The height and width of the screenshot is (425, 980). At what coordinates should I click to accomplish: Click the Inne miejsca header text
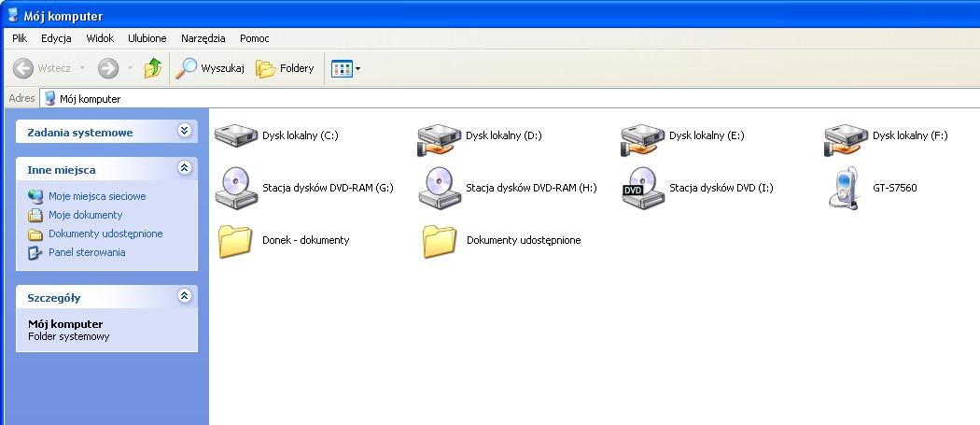[x=62, y=170]
